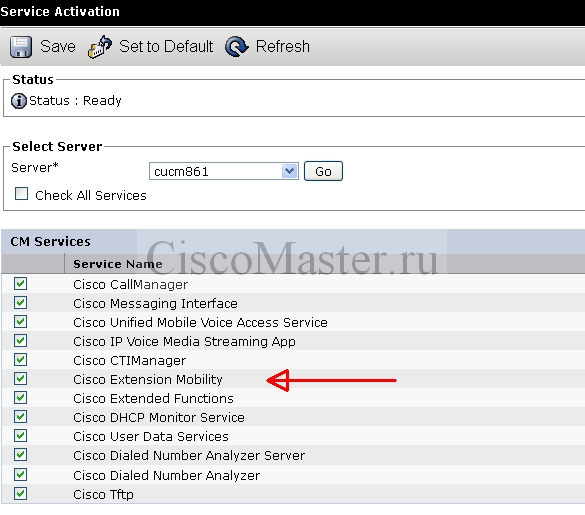This screenshot has width=585, height=515.
Task: Click the CM Services section header
Action: 50,242
